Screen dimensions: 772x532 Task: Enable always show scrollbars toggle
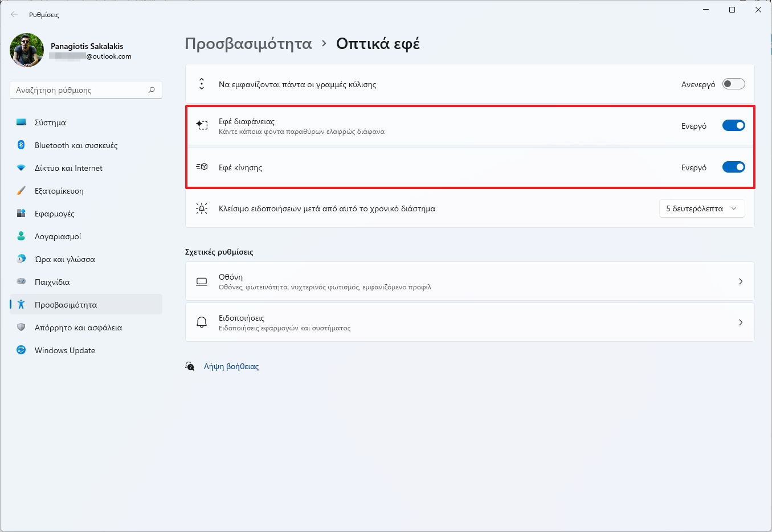[x=733, y=84]
